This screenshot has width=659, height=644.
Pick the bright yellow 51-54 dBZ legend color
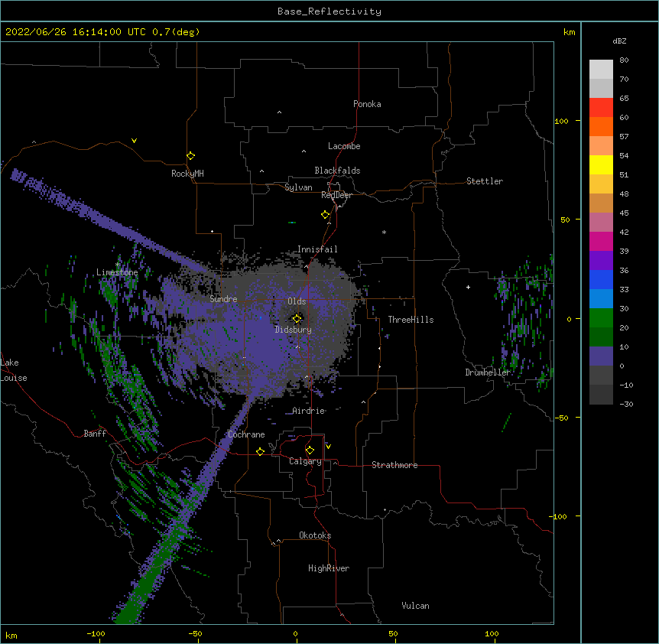601,164
